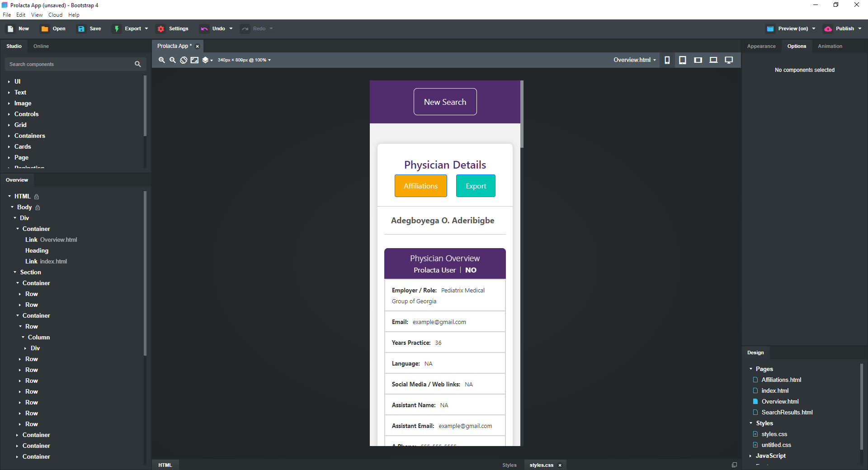Click the Preview (on) icon

point(770,29)
